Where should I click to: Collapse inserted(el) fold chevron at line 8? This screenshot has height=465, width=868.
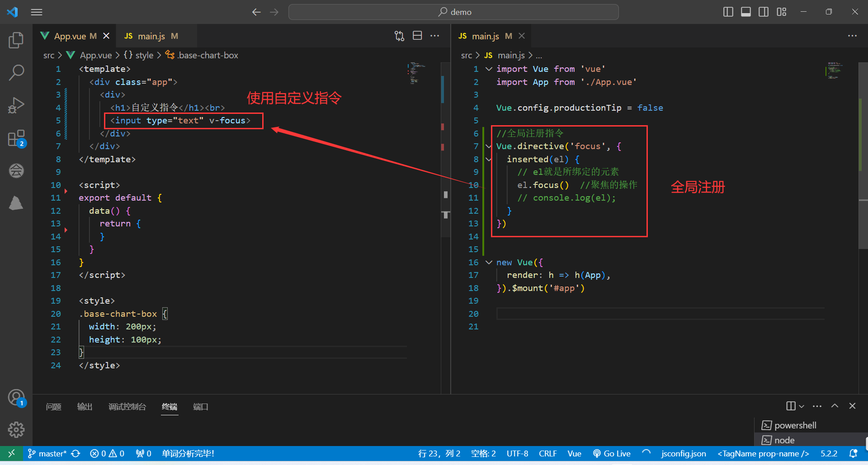[x=489, y=159]
